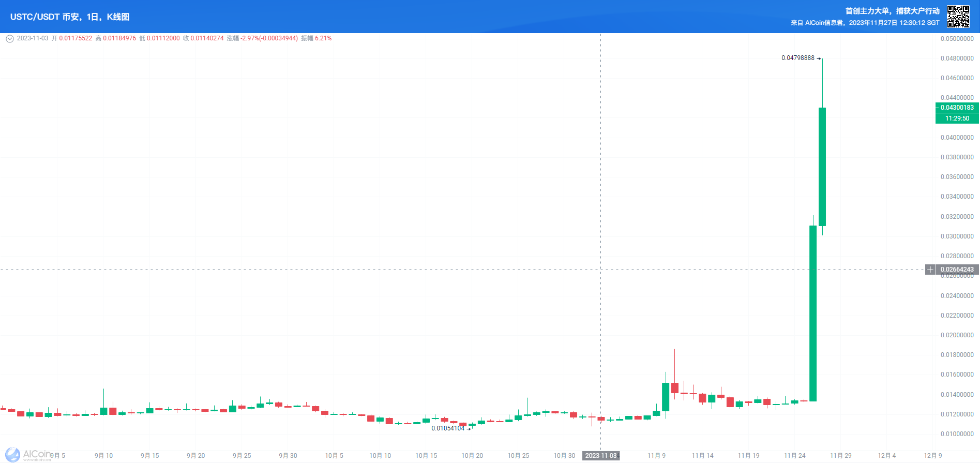
Task: Click the source text 来自 AICoin信息君
Action: coord(817,23)
